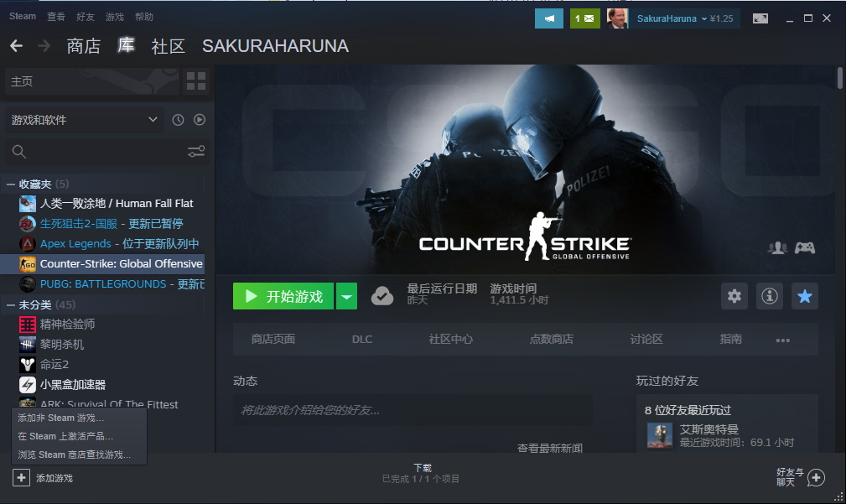This screenshot has width=846, height=504.
Task: Open the 下载 status at bottom
Action: tap(421, 473)
